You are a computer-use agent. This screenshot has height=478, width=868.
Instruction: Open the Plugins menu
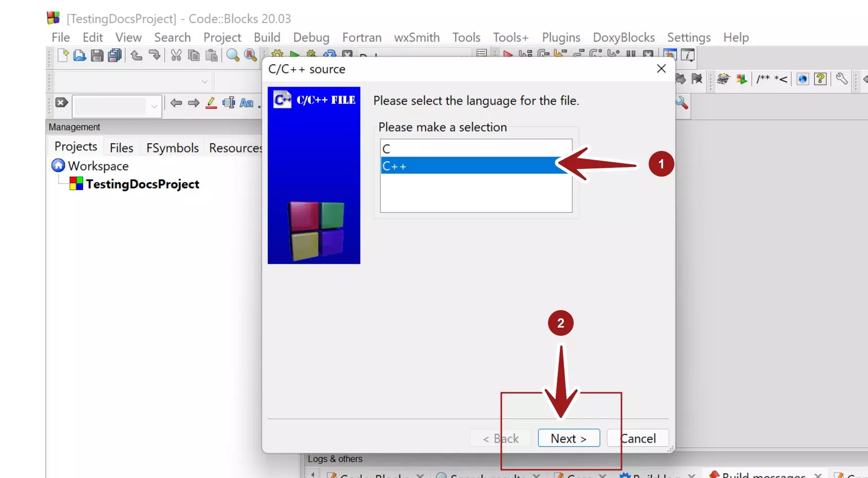point(561,37)
